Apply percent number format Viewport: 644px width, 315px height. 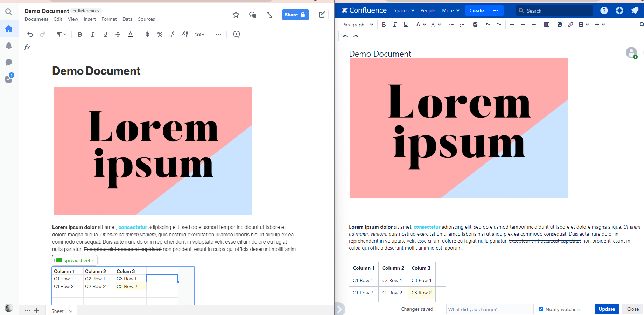tap(160, 34)
